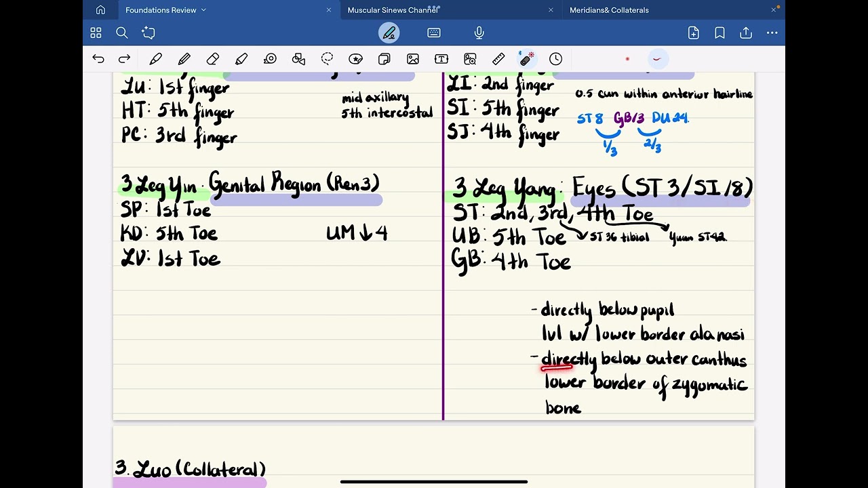Image resolution: width=868 pixels, height=488 pixels.
Task: Open the share and export menu
Action: tap(746, 33)
